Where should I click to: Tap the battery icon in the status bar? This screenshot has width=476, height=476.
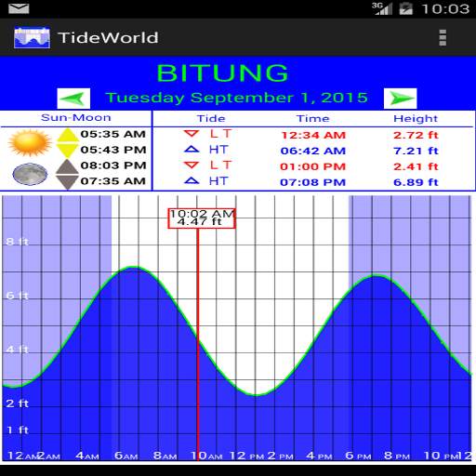[405, 8]
